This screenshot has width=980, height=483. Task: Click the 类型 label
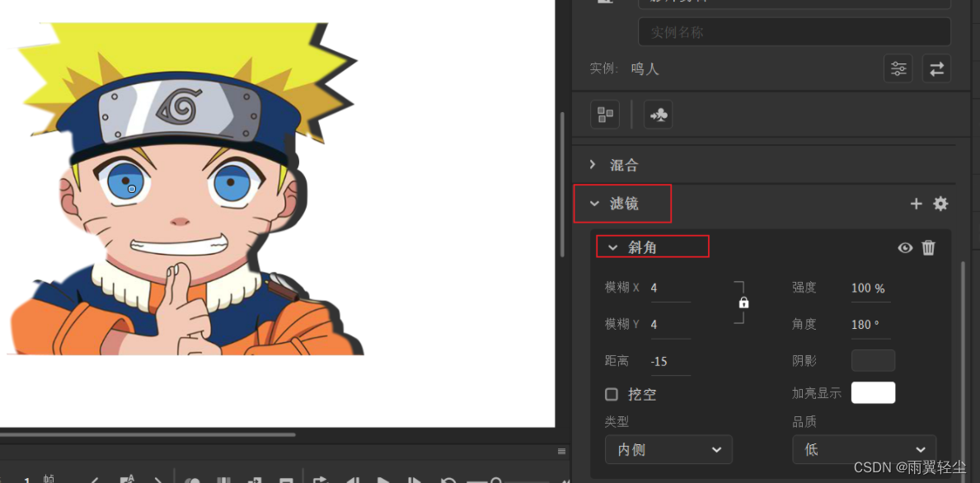[617, 421]
